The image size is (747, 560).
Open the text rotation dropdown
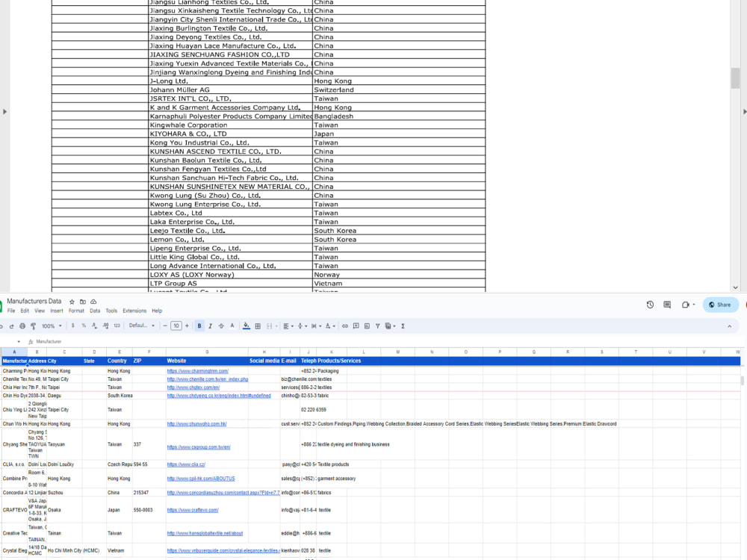point(330,326)
